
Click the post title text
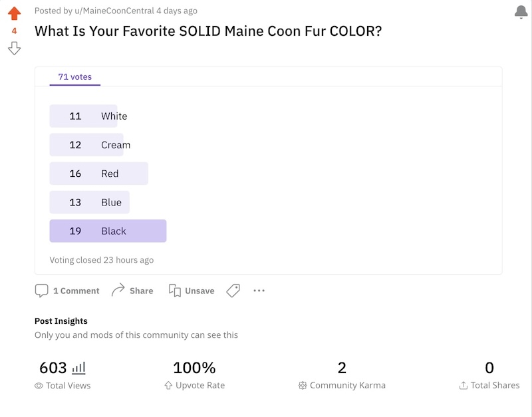coord(208,31)
